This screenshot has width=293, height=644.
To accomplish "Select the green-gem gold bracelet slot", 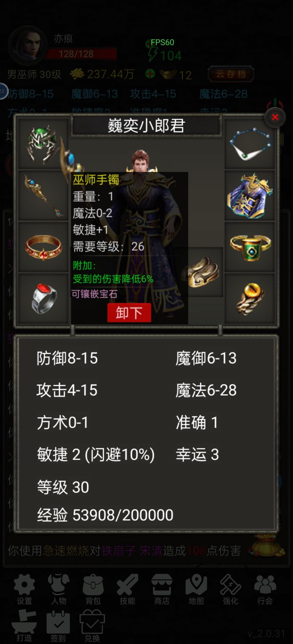I will tap(249, 247).
